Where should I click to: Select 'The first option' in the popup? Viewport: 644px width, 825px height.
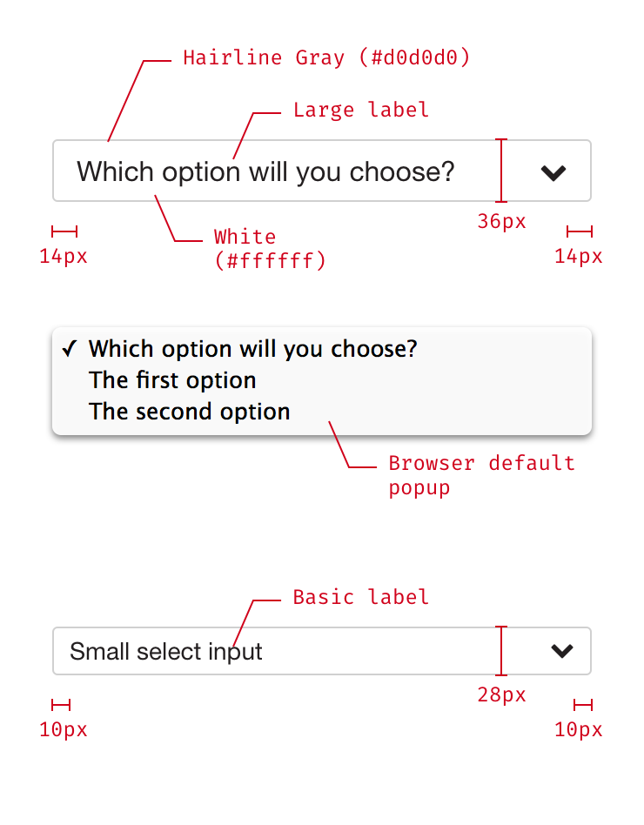point(172,380)
